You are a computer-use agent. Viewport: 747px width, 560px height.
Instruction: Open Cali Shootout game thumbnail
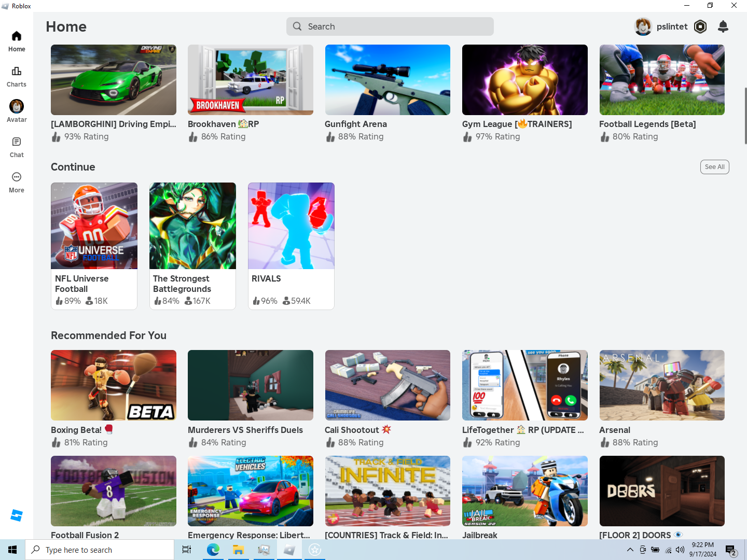[388, 385]
